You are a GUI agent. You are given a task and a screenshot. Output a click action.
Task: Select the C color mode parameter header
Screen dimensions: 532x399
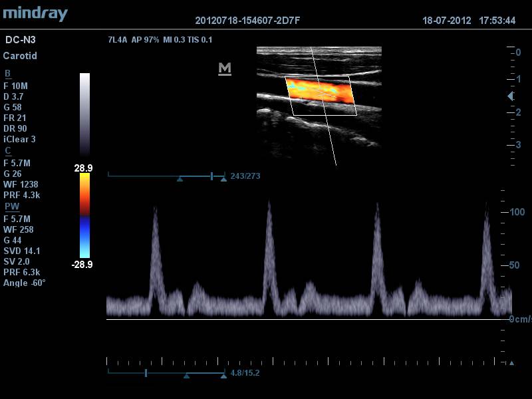pyautogui.click(x=7, y=151)
